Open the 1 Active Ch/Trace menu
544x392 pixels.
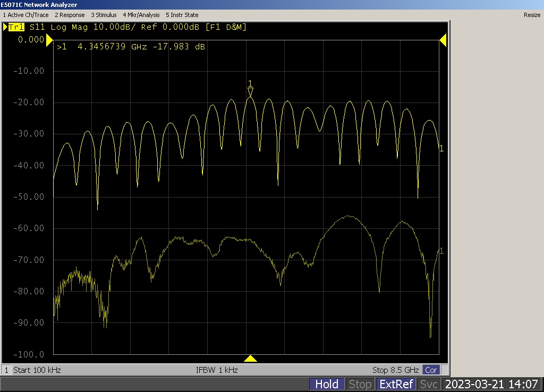25,15
